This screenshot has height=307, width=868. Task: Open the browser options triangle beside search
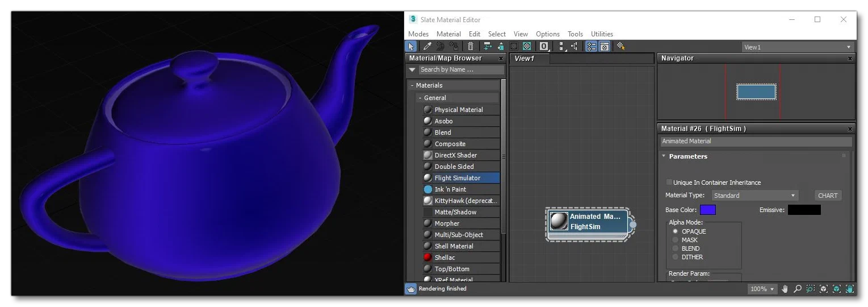[412, 70]
